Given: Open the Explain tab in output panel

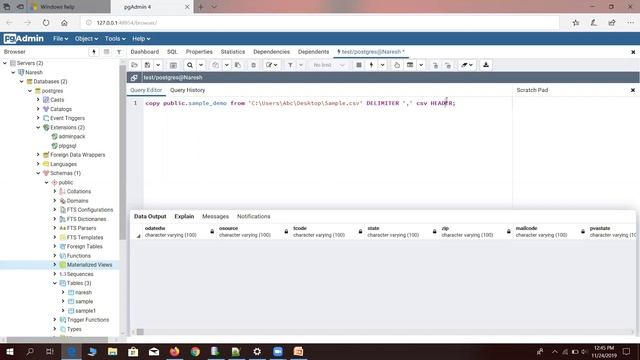Looking at the screenshot, I should [x=184, y=216].
